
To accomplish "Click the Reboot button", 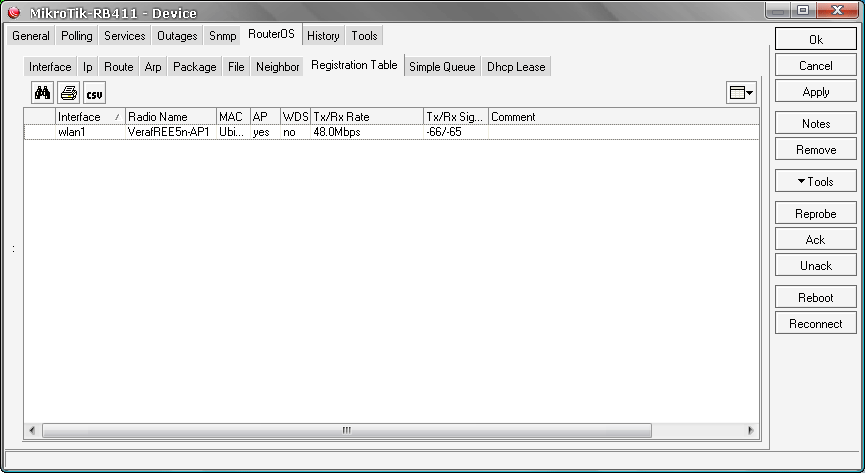I will [x=815, y=297].
